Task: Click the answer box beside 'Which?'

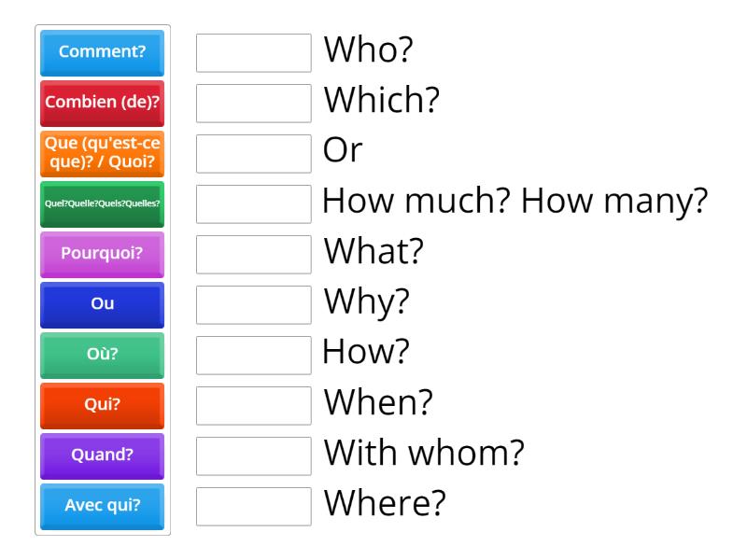Action: [253, 105]
